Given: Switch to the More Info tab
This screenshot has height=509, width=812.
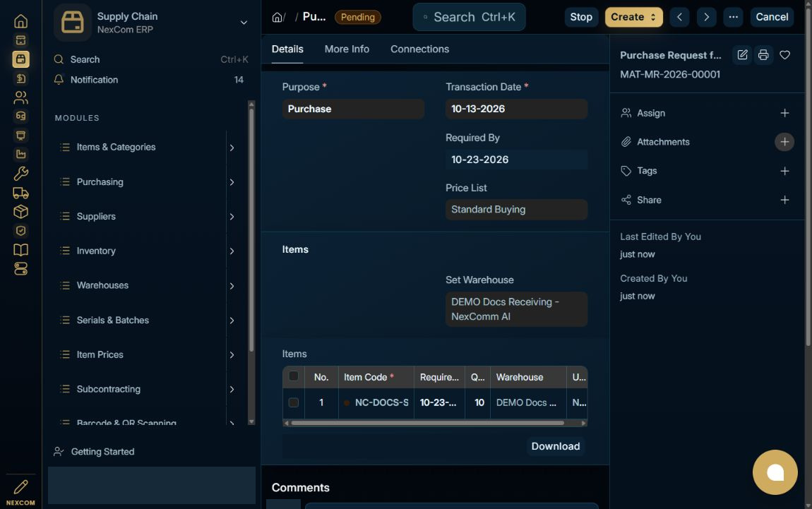Looking at the screenshot, I should coord(347,49).
